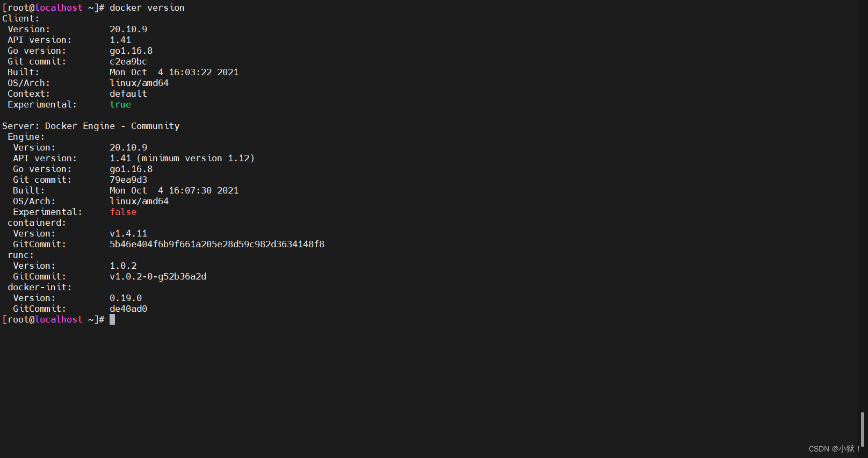Image resolution: width=868 pixels, height=458 pixels.
Task: Click the 'Client:' section header
Action: coord(21,18)
